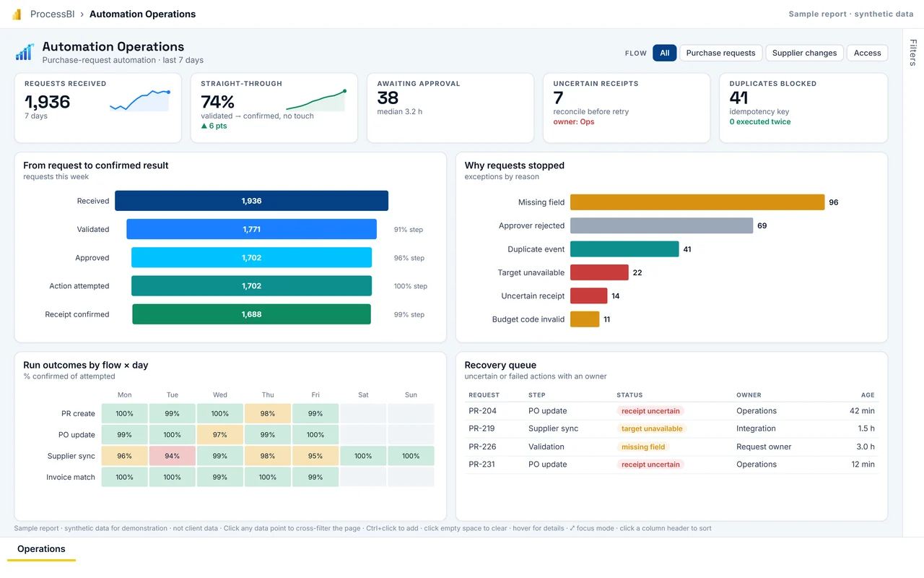The height and width of the screenshot is (578, 924).
Task: Pick the Receipt confirmed funnel bar
Action: coord(251,314)
